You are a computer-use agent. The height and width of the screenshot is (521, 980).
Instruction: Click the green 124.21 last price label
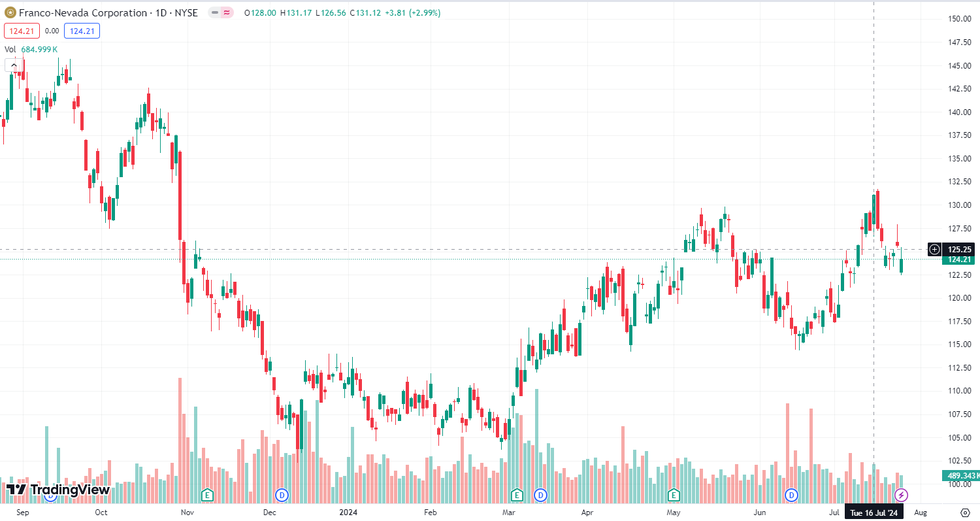pos(960,260)
